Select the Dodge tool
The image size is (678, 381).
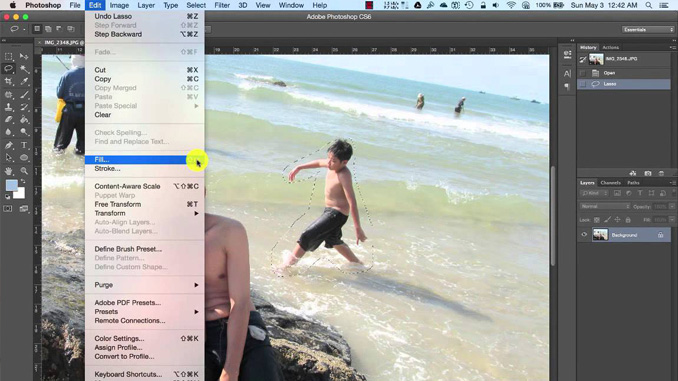click(24, 132)
